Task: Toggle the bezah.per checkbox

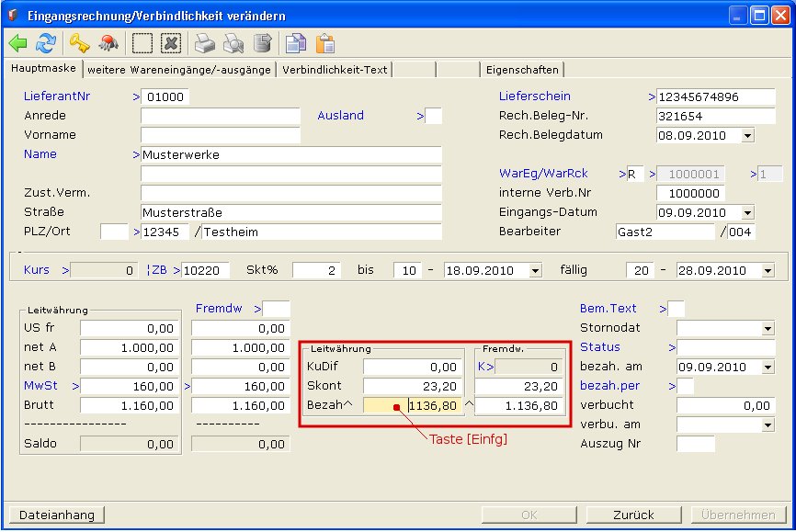Action: tap(686, 386)
